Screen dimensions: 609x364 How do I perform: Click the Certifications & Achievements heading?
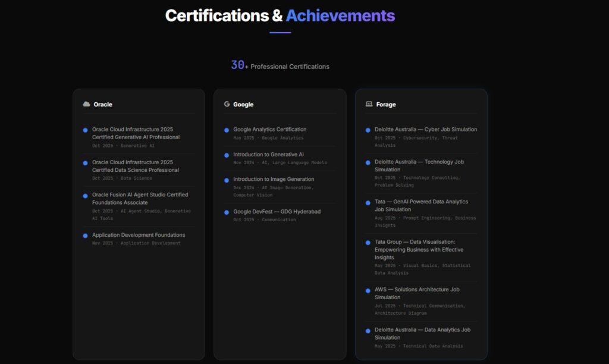(280, 15)
